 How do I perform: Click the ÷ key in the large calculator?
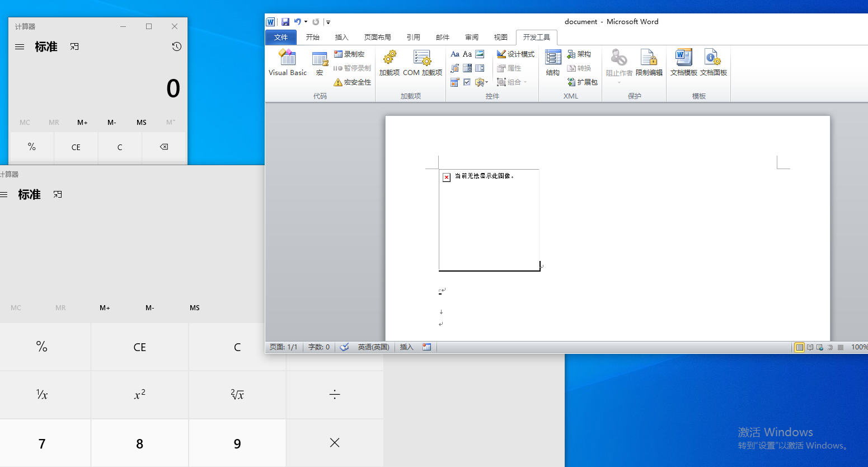point(335,394)
